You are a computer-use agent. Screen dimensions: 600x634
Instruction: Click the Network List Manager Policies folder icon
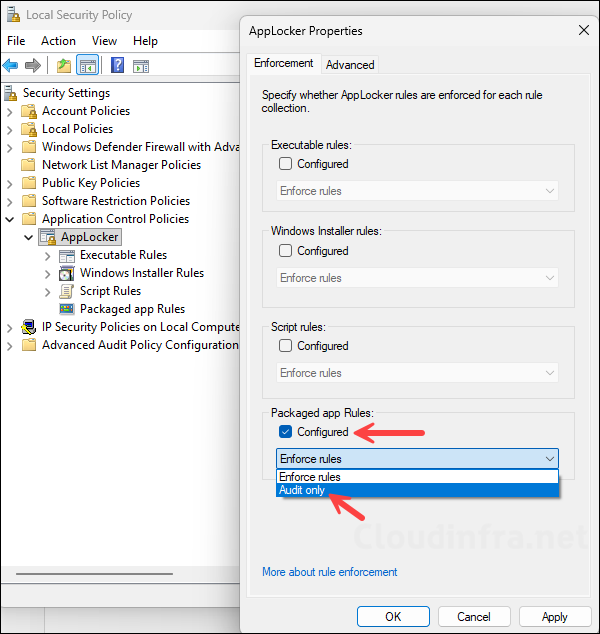[28, 165]
